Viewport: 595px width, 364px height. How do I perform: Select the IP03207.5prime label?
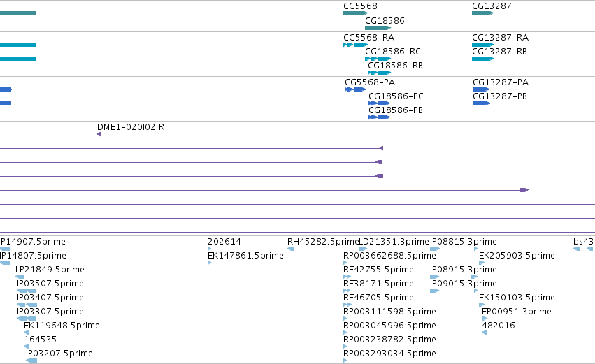click(x=59, y=354)
